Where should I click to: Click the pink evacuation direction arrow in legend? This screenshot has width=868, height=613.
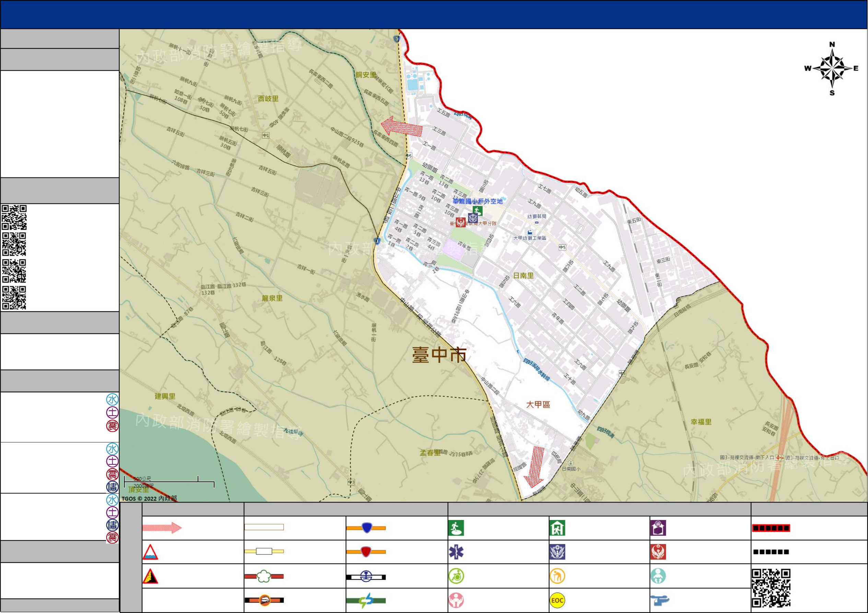[x=162, y=528]
